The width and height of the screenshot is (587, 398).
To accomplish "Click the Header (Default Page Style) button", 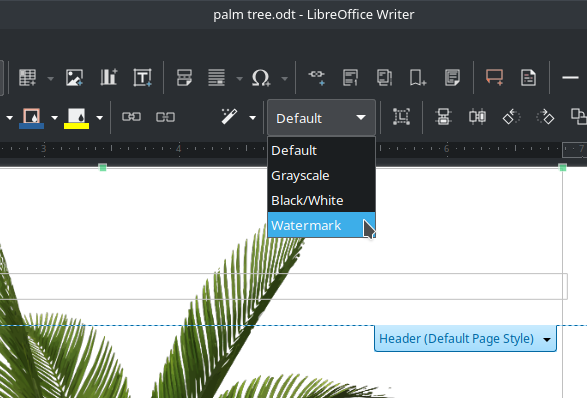I will tap(465, 338).
